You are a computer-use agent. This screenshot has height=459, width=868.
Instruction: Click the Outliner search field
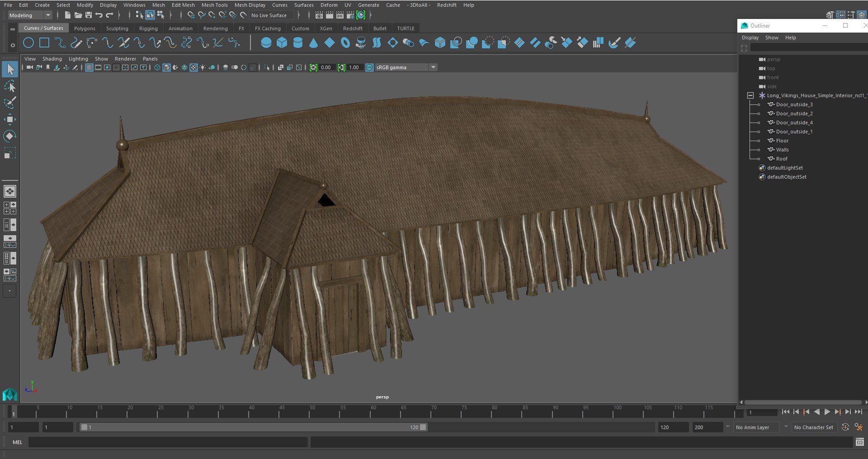tap(808, 48)
